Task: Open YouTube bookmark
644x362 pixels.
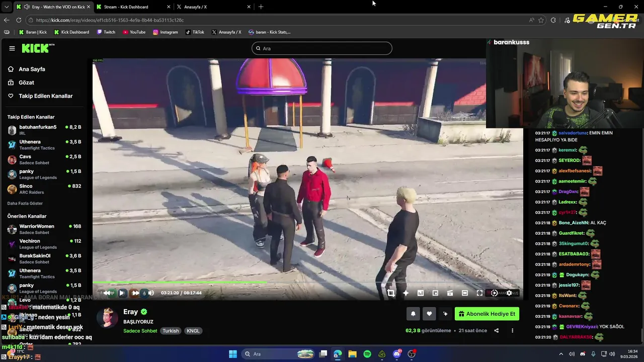Action: (134, 32)
